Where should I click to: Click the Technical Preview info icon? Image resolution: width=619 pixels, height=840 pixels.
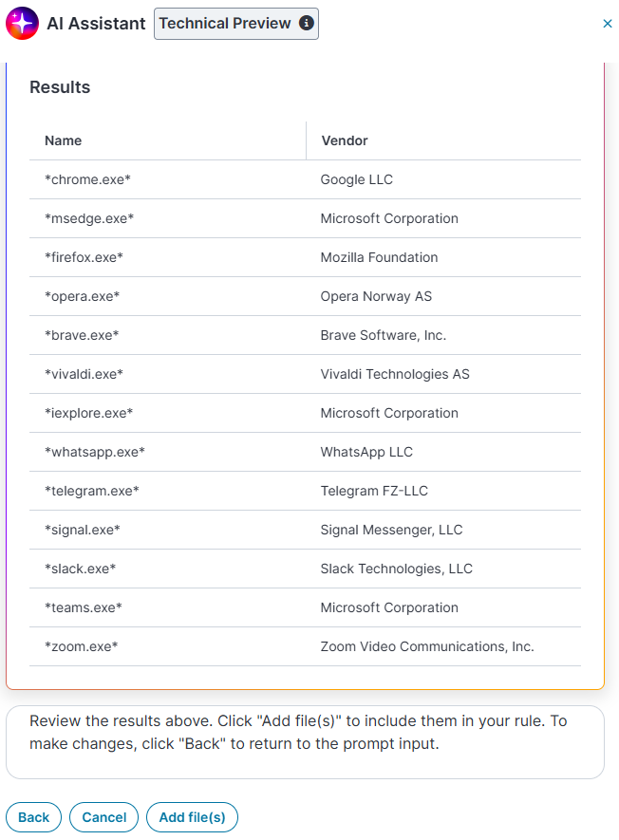pos(306,23)
